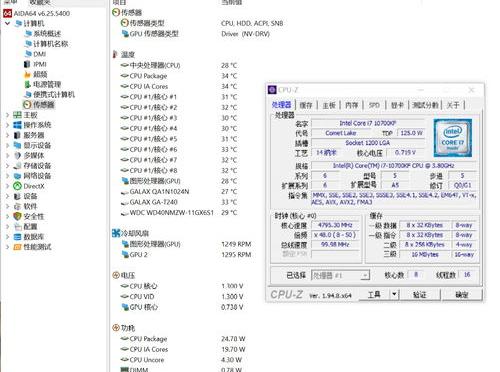Select the GPU 2 fan row
Image resolution: width=500 pixels, height=372 pixels.
pos(186,255)
